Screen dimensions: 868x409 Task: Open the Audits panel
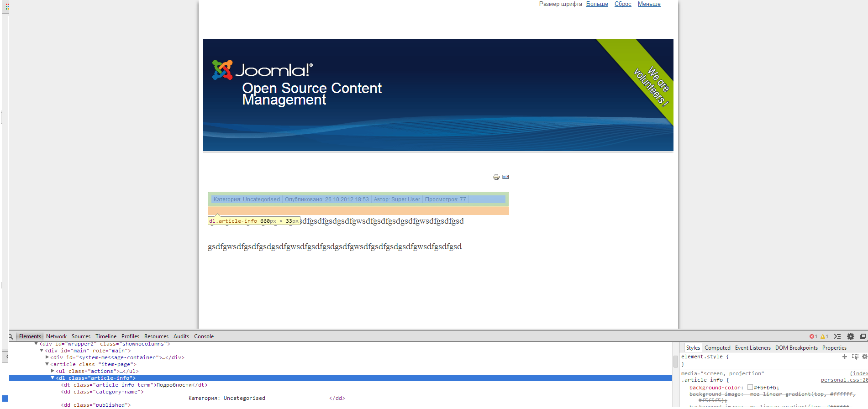(181, 336)
